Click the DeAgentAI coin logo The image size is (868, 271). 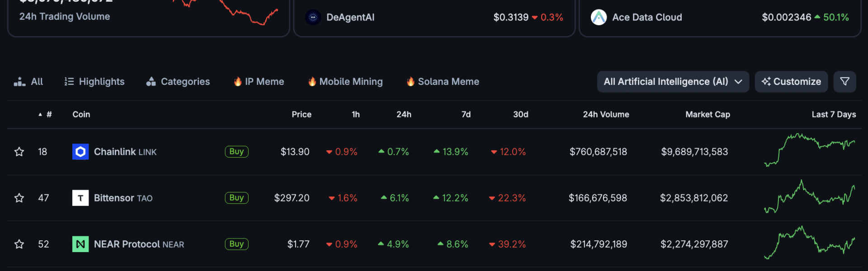313,18
